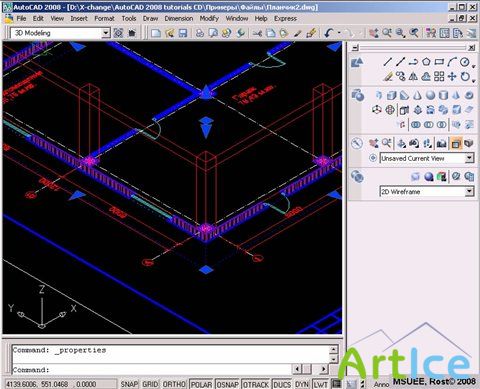Screen dimensions: 480x389
Task: Select the Polyline tool in dashboard
Action: coord(413,62)
